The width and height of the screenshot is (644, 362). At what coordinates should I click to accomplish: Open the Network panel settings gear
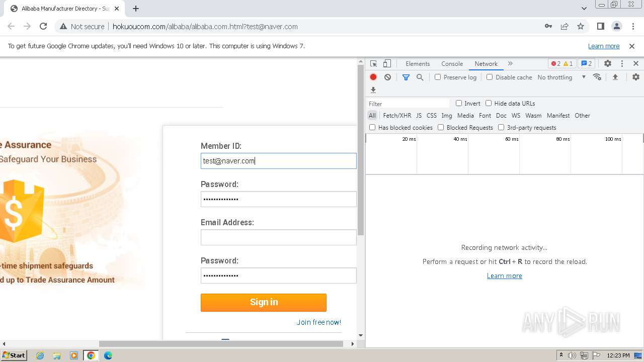(636, 77)
